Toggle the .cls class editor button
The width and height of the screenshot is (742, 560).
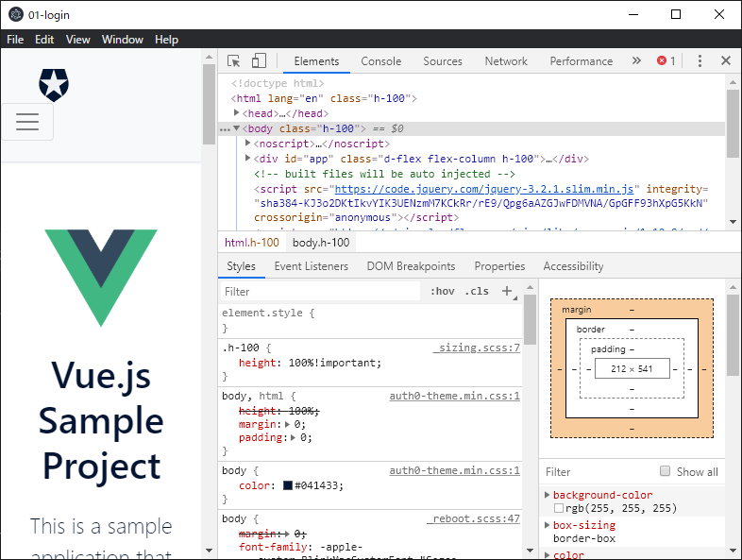[477, 291]
